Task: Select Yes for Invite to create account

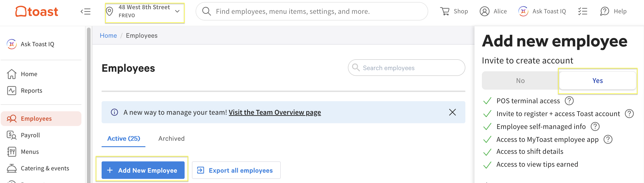Action: (x=597, y=80)
